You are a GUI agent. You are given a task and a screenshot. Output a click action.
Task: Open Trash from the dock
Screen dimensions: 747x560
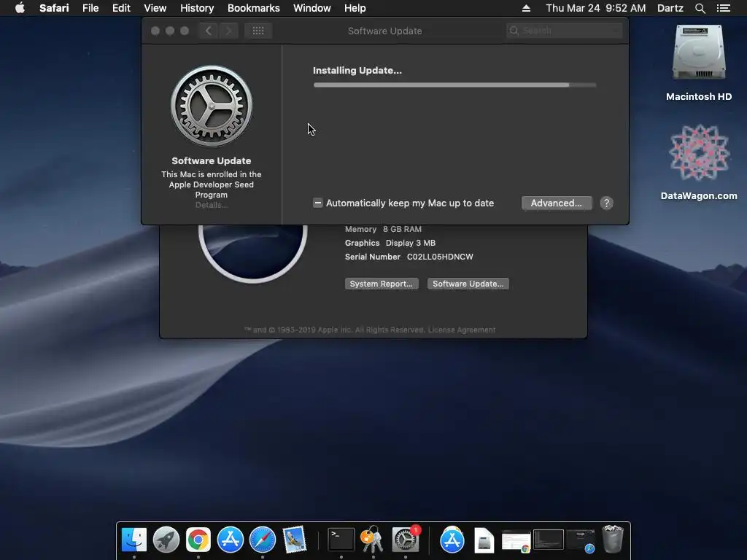pyautogui.click(x=613, y=540)
